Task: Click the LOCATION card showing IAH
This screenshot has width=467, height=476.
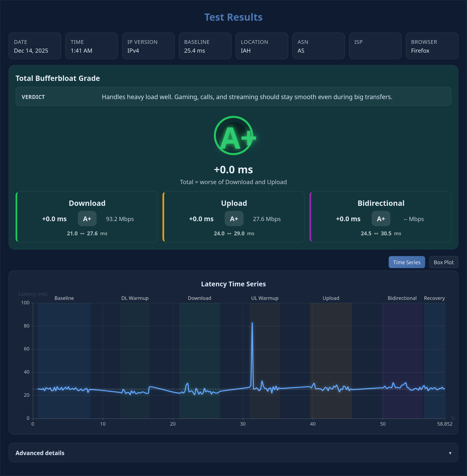Action: 262,46
